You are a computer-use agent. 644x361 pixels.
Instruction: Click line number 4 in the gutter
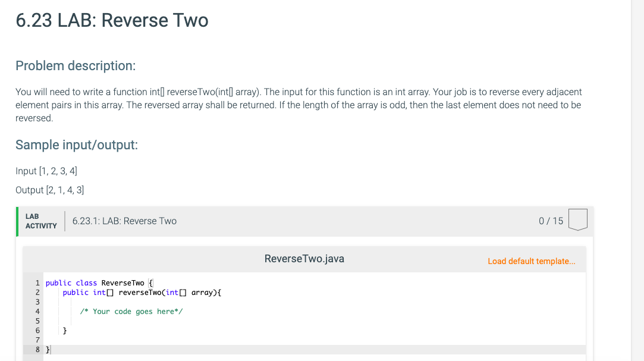click(x=37, y=311)
